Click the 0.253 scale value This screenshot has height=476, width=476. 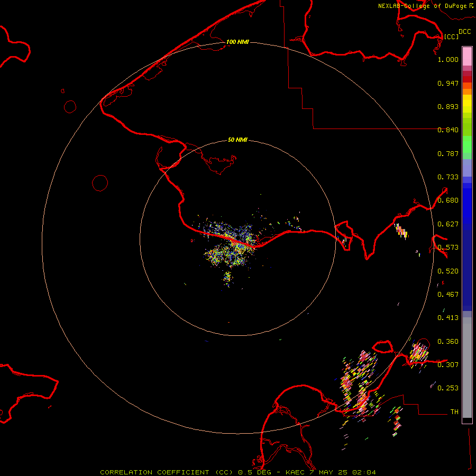tap(448, 388)
